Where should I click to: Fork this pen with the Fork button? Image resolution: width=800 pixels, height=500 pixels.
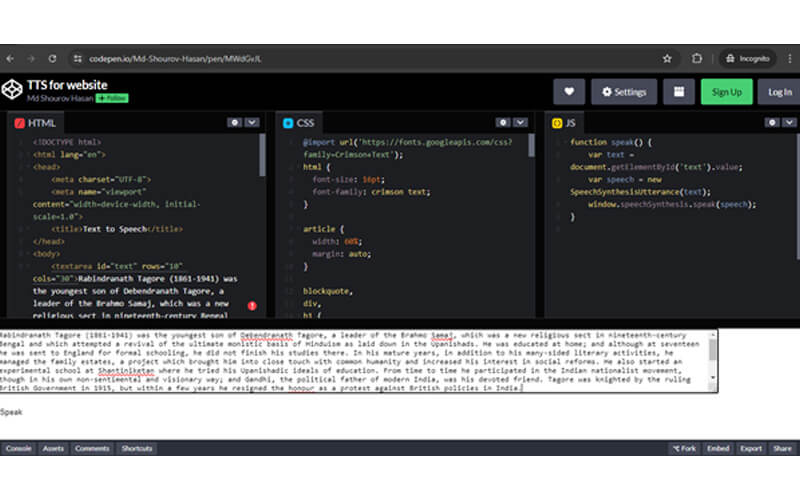[x=684, y=448]
